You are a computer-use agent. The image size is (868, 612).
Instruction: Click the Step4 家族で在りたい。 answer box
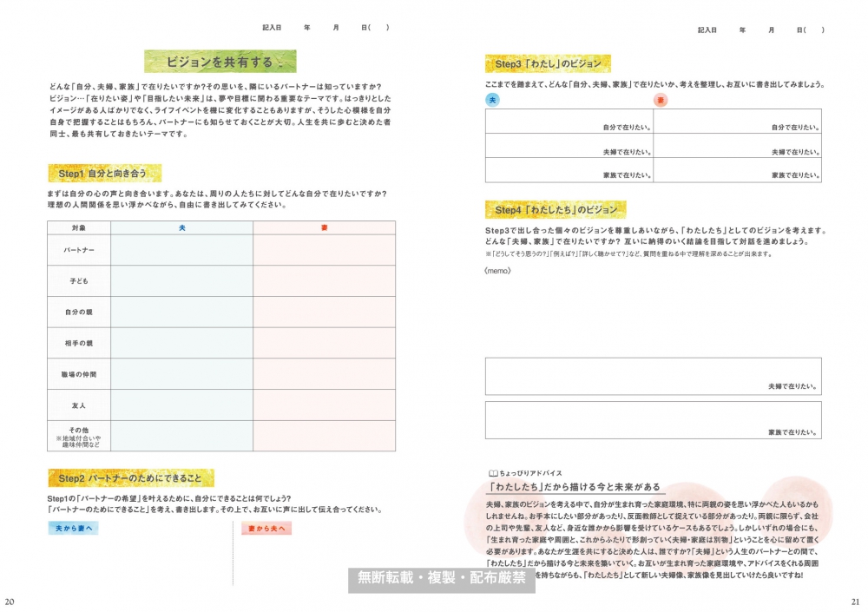tap(654, 420)
